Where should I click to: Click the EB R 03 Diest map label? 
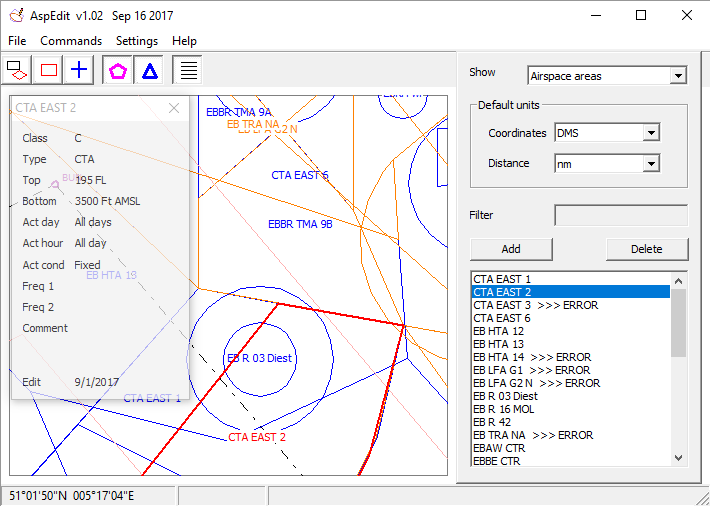(x=259, y=358)
